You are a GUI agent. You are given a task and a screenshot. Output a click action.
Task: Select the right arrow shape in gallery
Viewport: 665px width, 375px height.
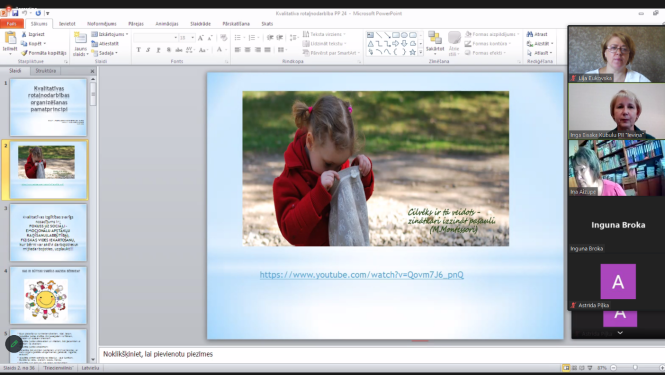tap(396, 43)
